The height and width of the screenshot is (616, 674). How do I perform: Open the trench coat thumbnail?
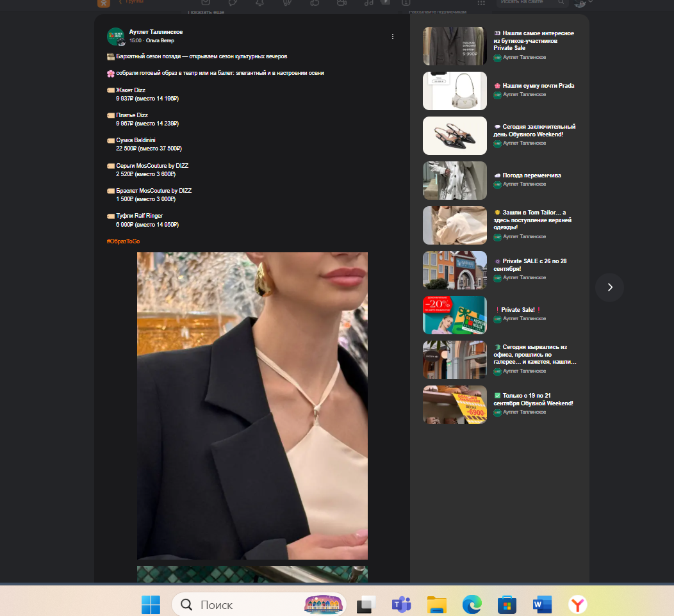455,181
